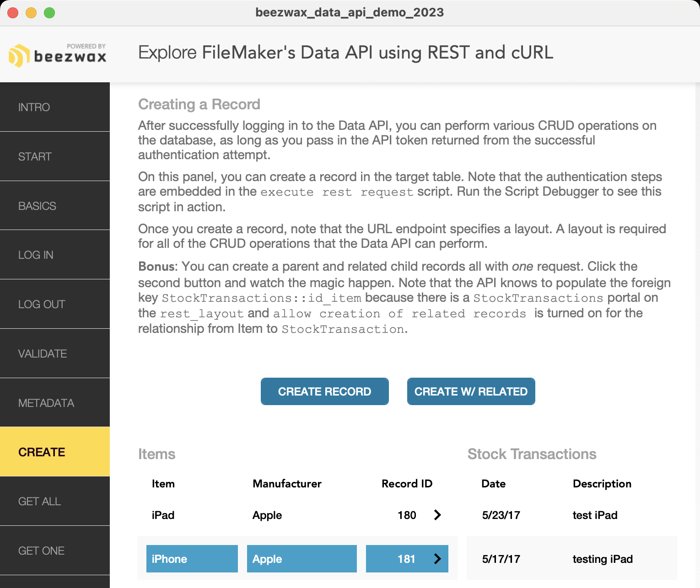This screenshot has width=700, height=588.
Task: Click the 'testing iPad' stock transaction row
Action: click(x=602, y=559)
